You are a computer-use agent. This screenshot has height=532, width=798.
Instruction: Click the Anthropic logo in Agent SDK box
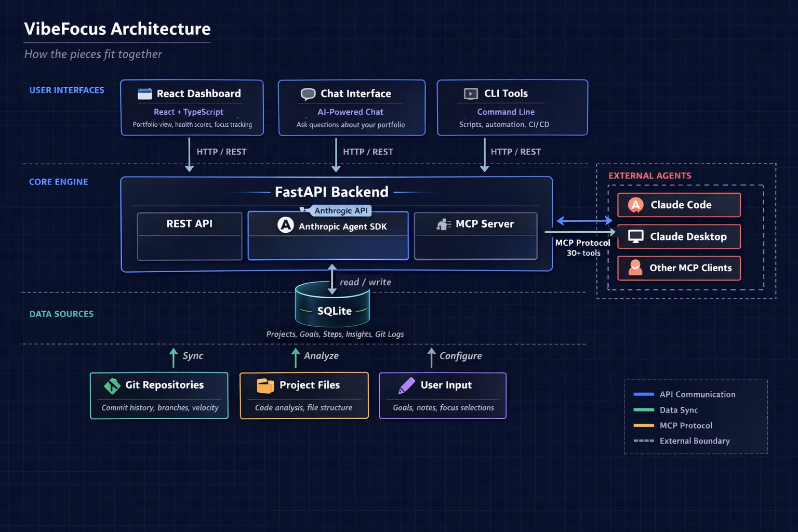pyautogui.click(x=285, y=224)
